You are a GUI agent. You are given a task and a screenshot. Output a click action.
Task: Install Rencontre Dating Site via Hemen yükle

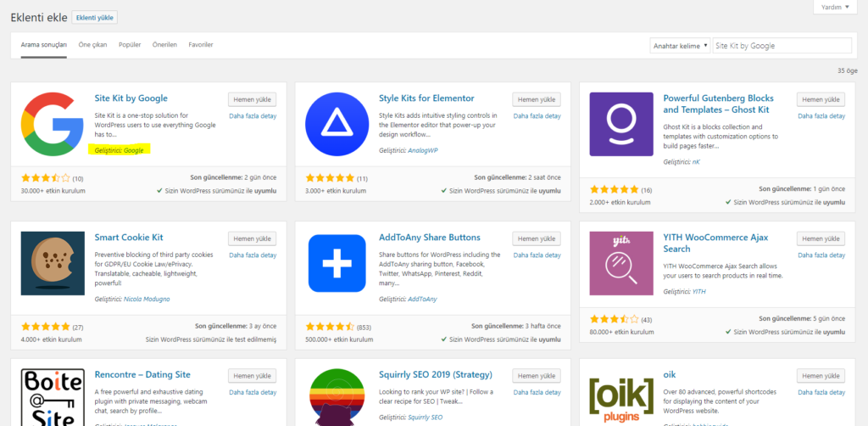[252, 376]
